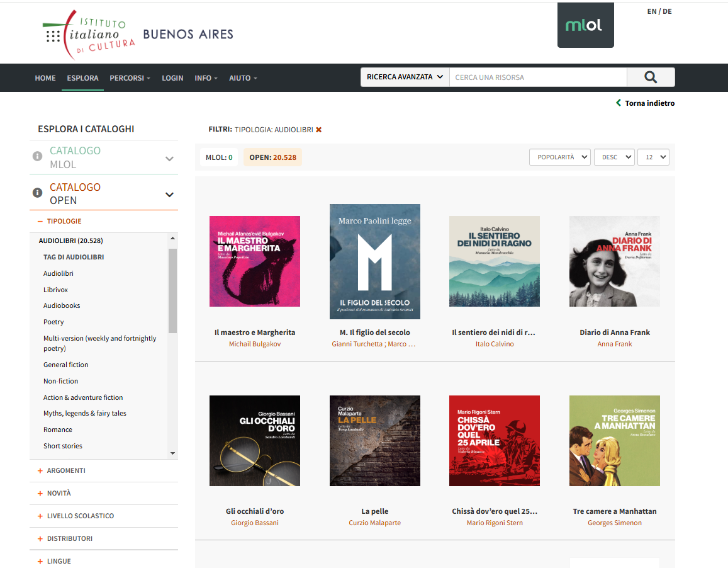728x568 pixels.
Task: Select the Action & adventure fiction tag
Action: (x=83, y=397)
